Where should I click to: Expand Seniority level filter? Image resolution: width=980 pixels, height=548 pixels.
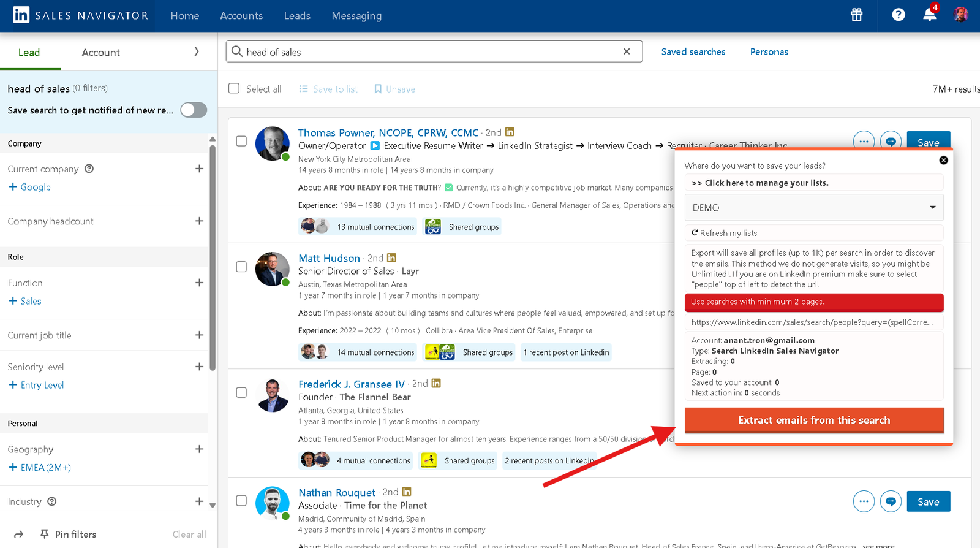(199, 367)
